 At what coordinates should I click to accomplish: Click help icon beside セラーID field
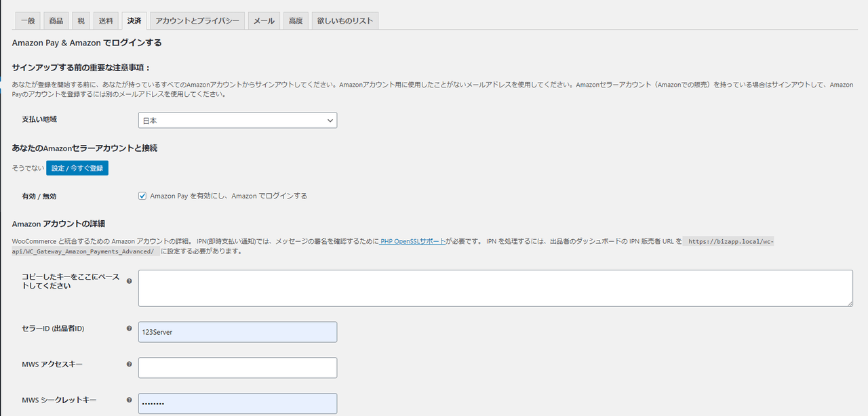pos(130,329)
